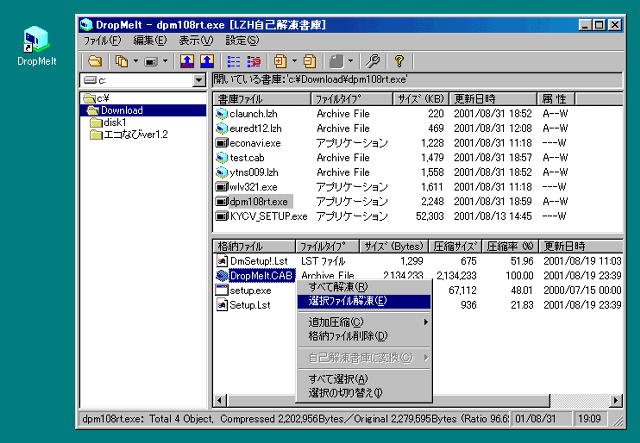Click the euredt12.lzh archive file icon
640x443 pixels.
221,128
